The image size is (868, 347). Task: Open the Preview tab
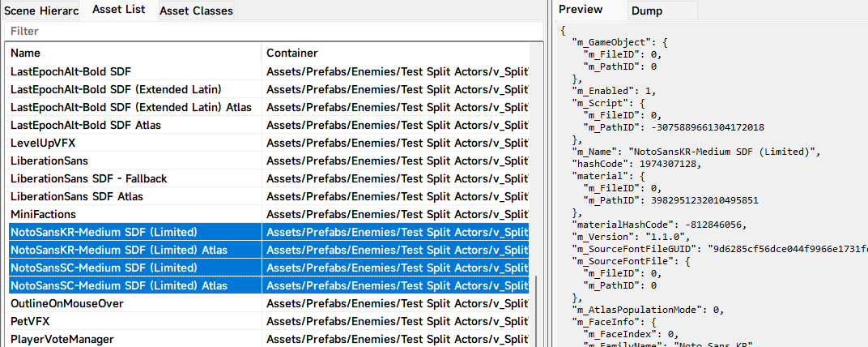coord(581,10)
